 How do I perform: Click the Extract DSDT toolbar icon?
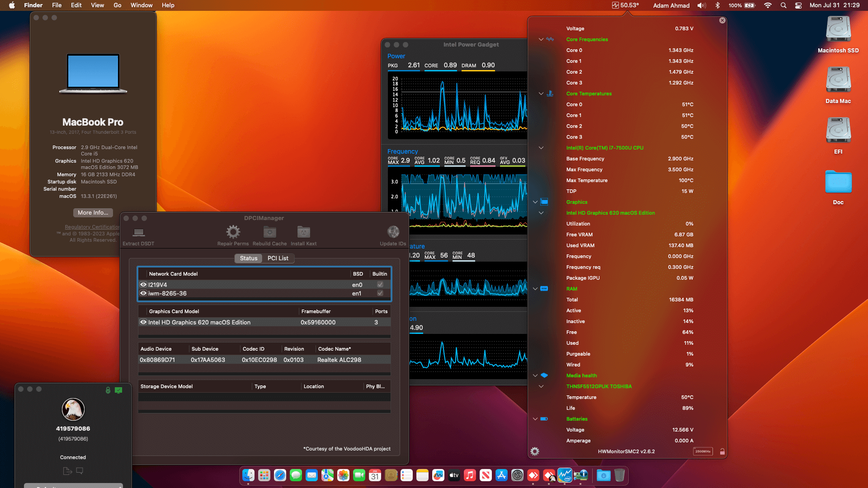[x=138, y=233]
